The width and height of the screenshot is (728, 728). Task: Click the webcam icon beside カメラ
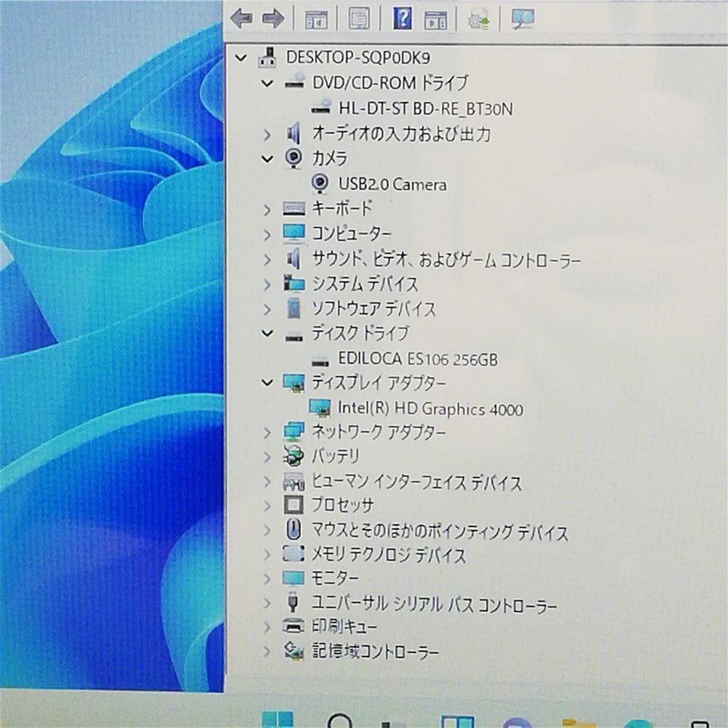[x=293, y=158]
